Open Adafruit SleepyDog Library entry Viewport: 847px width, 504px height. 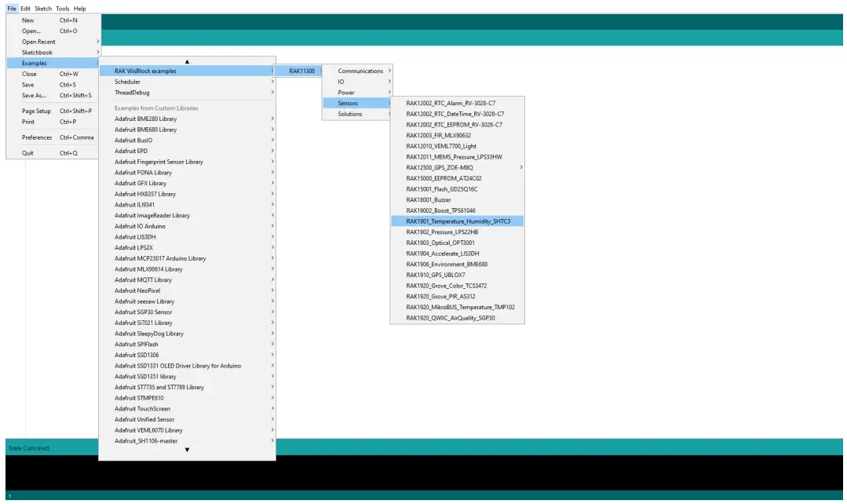[187, 334]
